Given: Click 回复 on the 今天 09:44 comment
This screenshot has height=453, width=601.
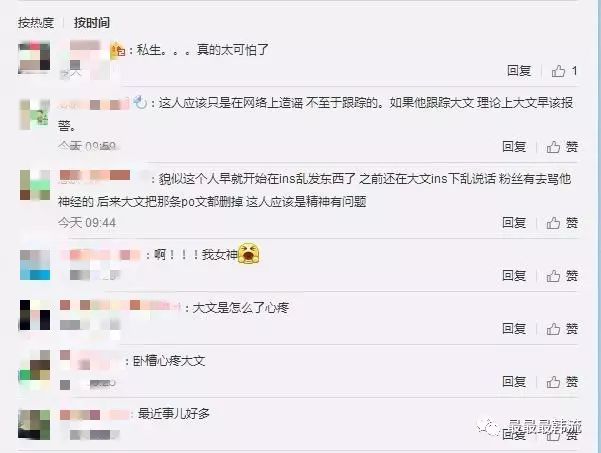Looking at the screenshot, I should [514, 223].
